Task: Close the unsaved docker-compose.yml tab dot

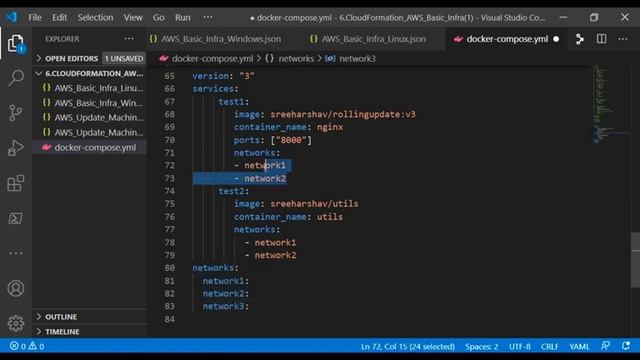Action: tap(556, 39)
